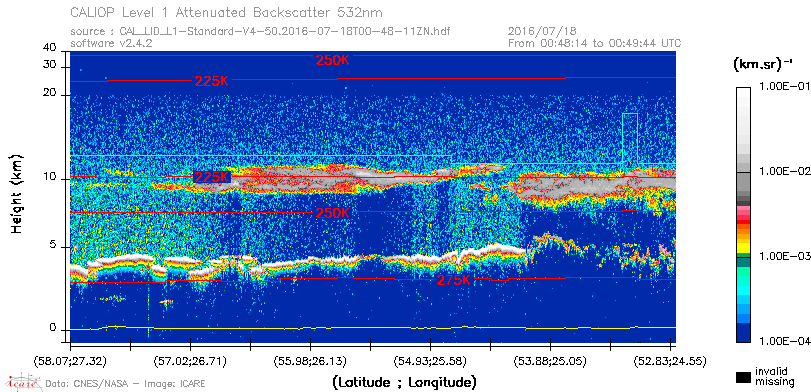The height and width of the screenshot is (392, 811).
Task: Click the 'Data: CNES/NASA - Image: ICARE' credit
Action: click(x=125, y=384)
